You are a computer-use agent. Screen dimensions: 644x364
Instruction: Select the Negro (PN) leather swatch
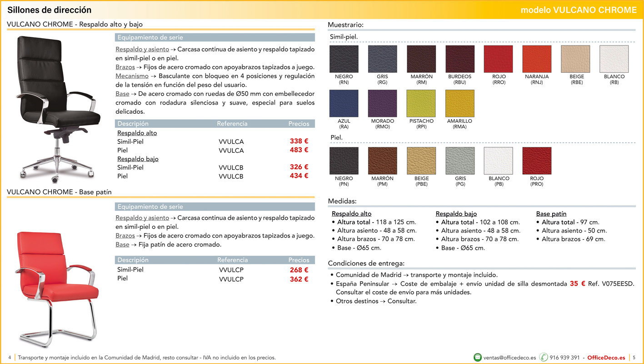tap(344, 161)
